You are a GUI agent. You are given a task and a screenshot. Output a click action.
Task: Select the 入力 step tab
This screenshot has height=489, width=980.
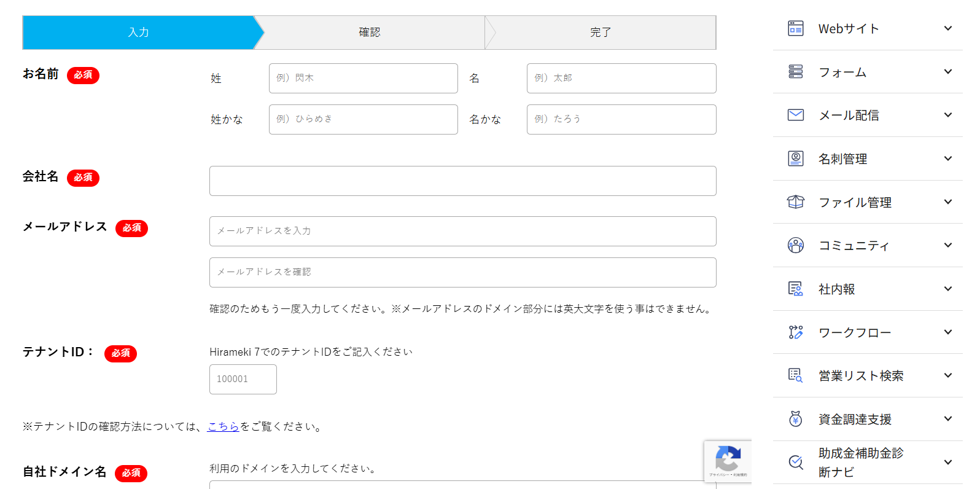click(139, 33)
